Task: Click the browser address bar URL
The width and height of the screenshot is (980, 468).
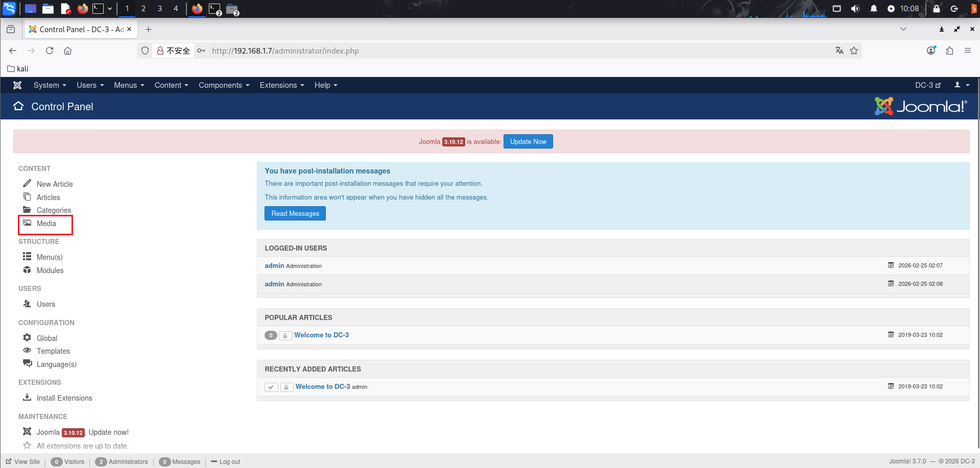Action: [285, 51]
